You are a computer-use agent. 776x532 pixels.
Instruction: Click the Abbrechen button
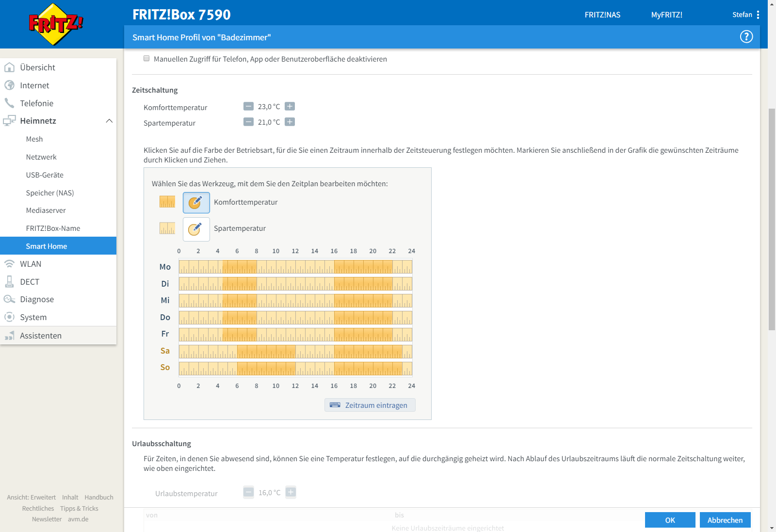tap(725, 520)
